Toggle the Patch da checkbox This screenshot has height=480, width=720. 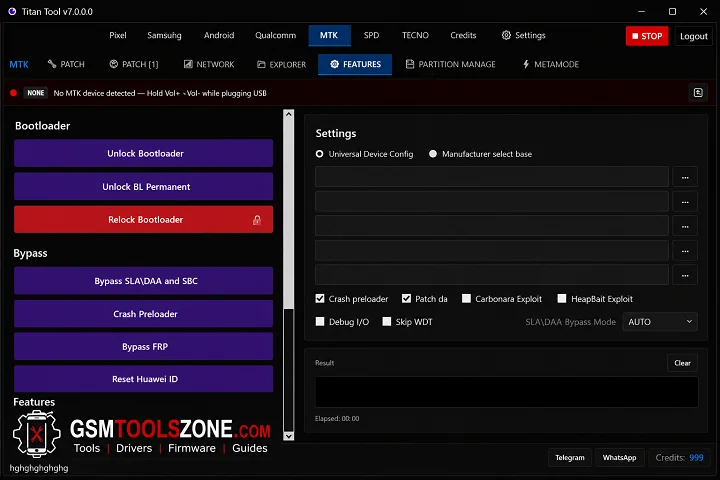[406, 299]
